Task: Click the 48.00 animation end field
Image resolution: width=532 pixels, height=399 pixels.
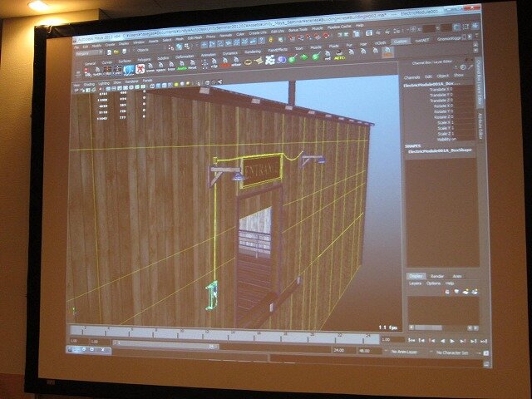Action: coord(369,351)
